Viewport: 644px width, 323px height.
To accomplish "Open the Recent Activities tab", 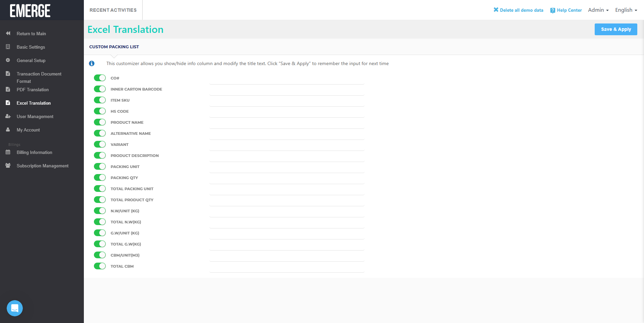I will coord(113,10).
